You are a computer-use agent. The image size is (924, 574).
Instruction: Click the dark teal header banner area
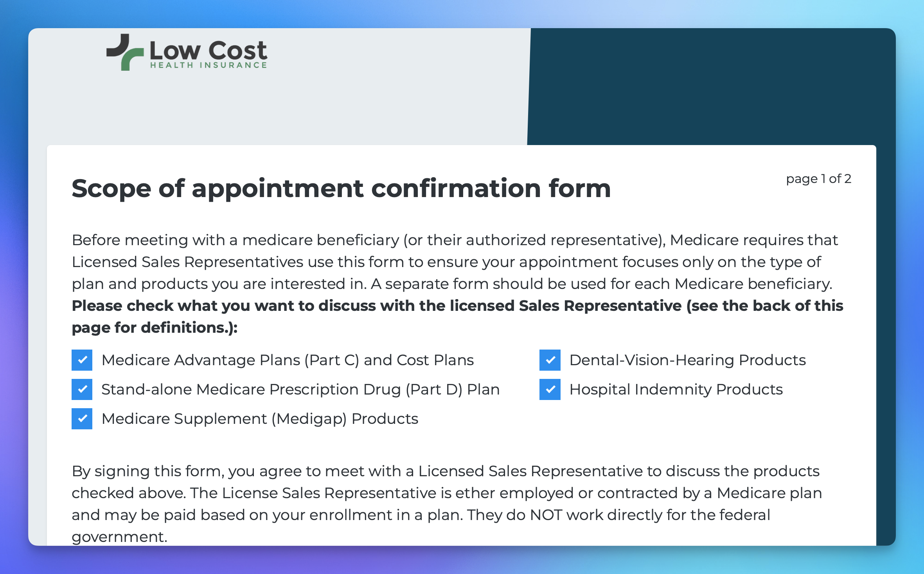pyautogui.click(x=711, y=86)
